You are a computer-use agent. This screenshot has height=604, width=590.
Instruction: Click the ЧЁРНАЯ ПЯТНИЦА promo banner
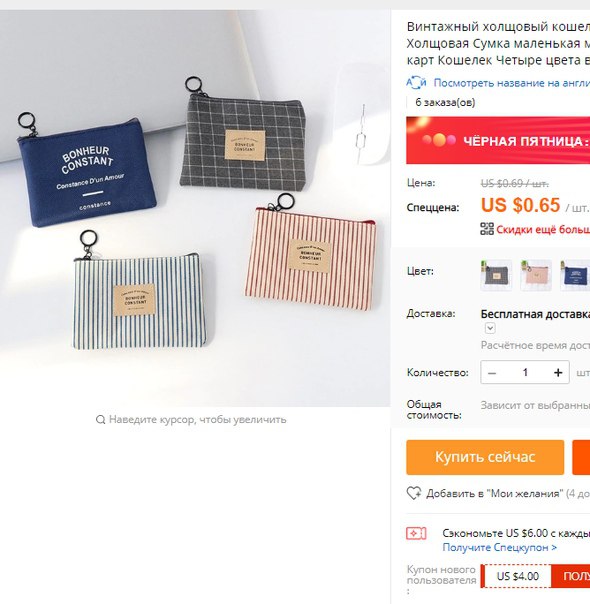tap(498, 141)
